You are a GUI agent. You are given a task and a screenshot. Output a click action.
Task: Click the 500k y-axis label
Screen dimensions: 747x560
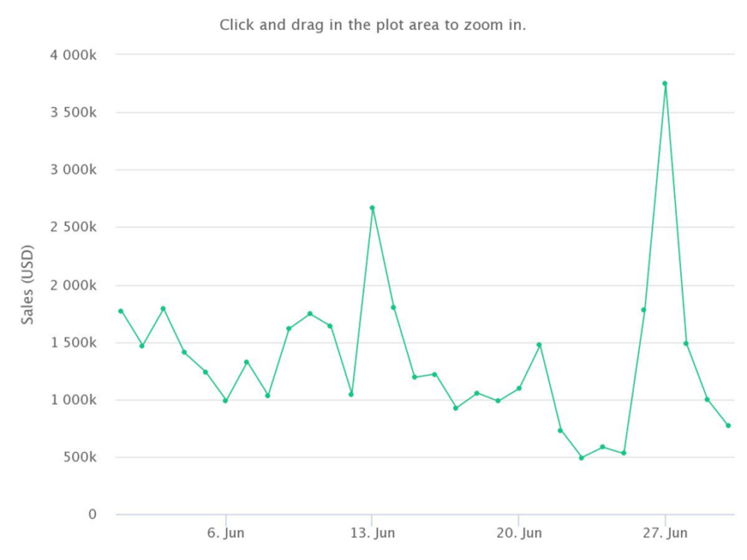tap(80, 457)
